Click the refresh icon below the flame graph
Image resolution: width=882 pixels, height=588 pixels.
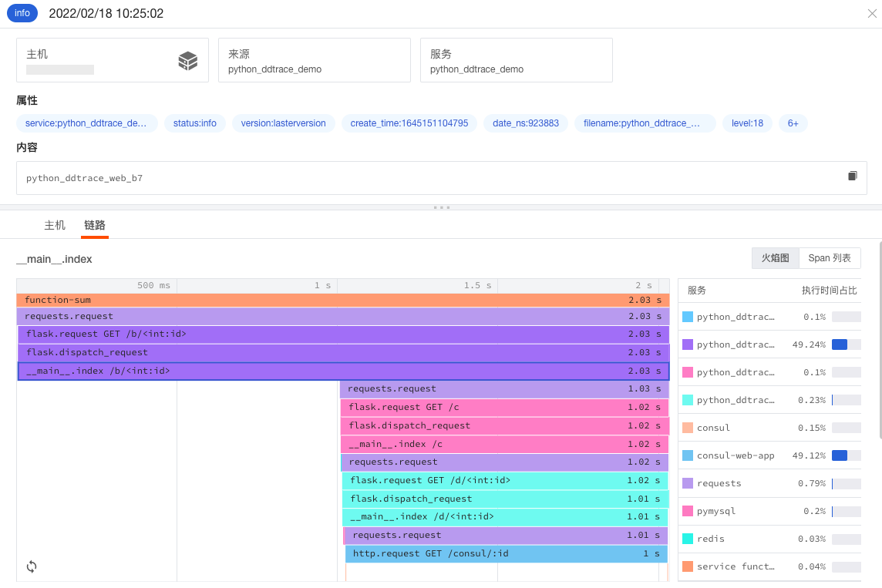[32, 566]
